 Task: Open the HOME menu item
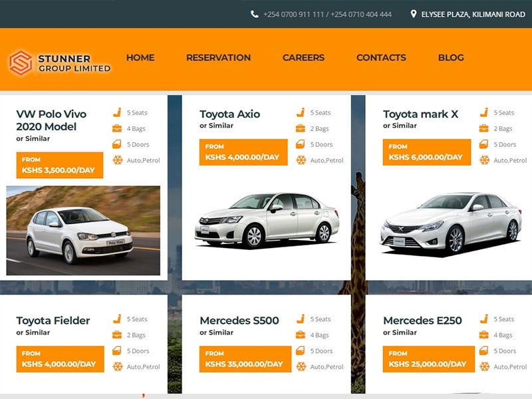(x=140, y=58)
